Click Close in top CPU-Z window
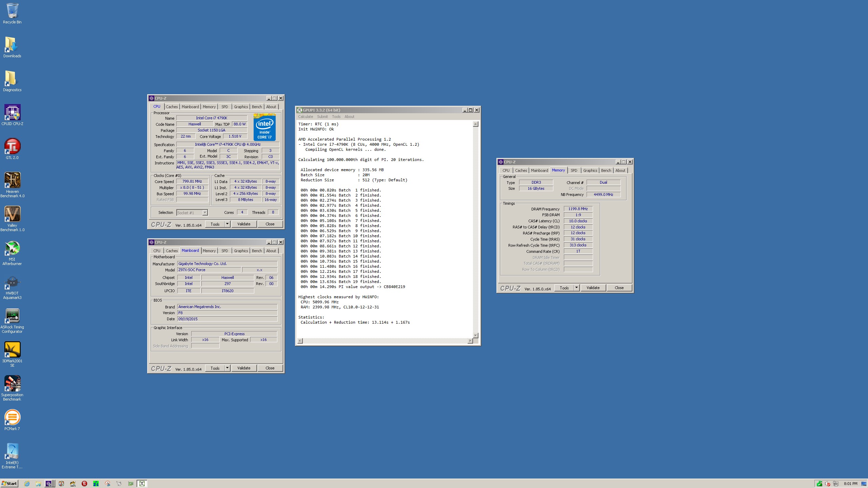868x488 pixels. tap(270, 224)
